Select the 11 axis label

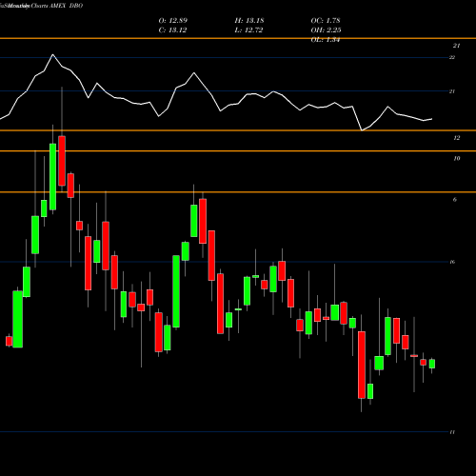[x=452, y=432]
